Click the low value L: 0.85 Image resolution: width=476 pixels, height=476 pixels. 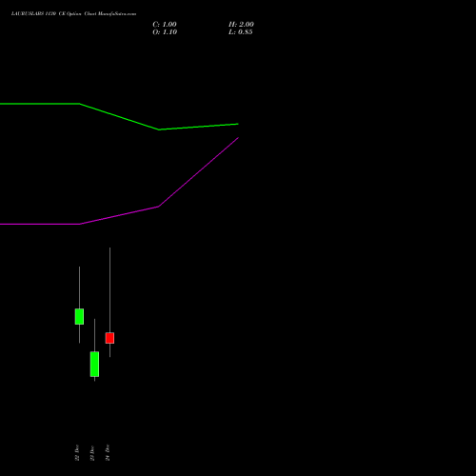click(241, 32)
